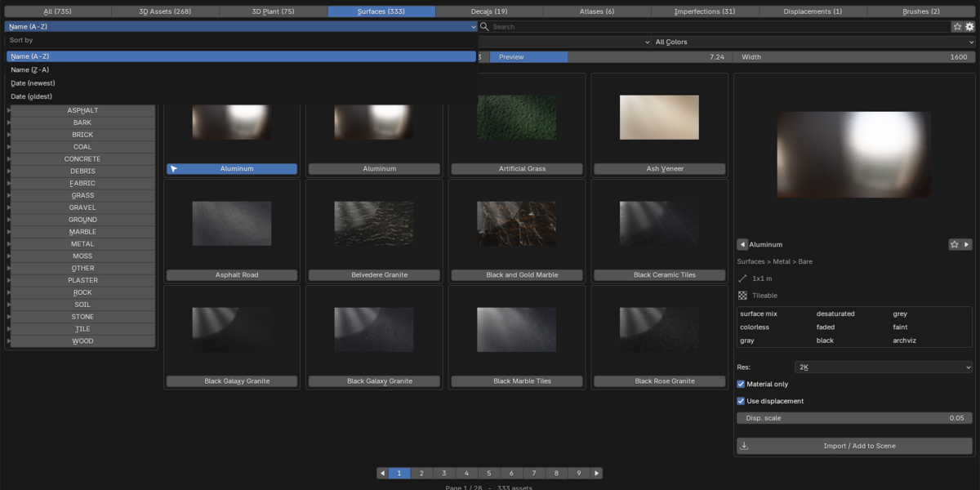
Task: Click Import / Add to Scene button
Action: (x=854, y=446)
